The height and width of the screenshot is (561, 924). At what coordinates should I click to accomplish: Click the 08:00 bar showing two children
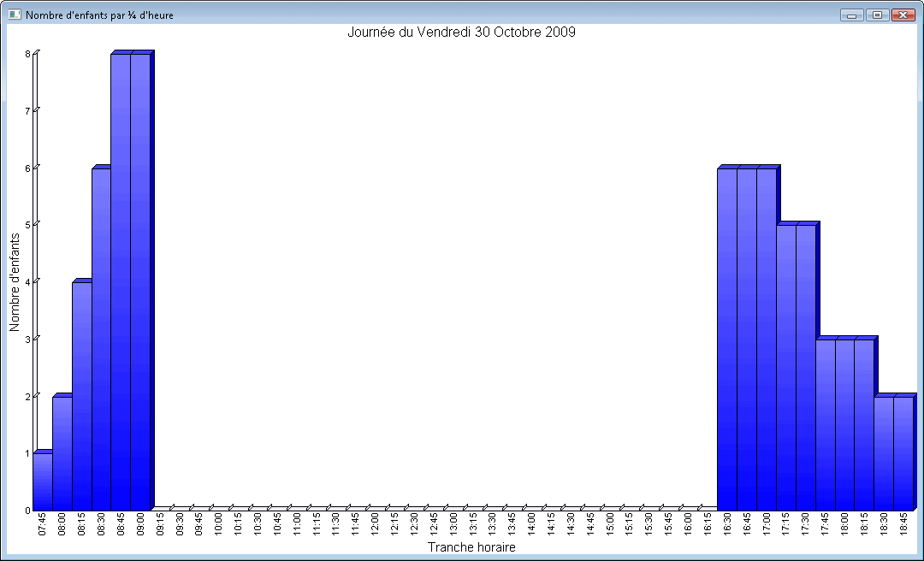pyautogui.click(x=62, y=453)
